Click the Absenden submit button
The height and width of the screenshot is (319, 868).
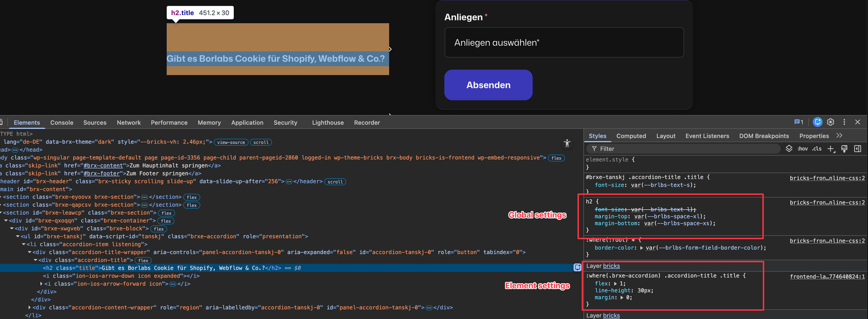coord(488,85)
